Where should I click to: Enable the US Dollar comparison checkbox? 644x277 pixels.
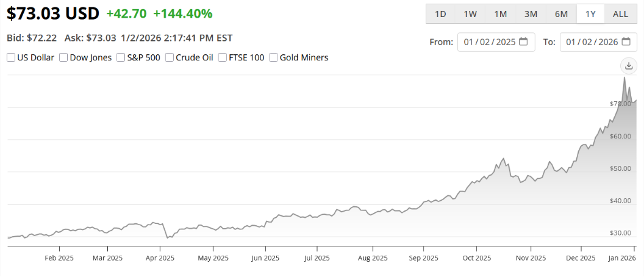11,58
